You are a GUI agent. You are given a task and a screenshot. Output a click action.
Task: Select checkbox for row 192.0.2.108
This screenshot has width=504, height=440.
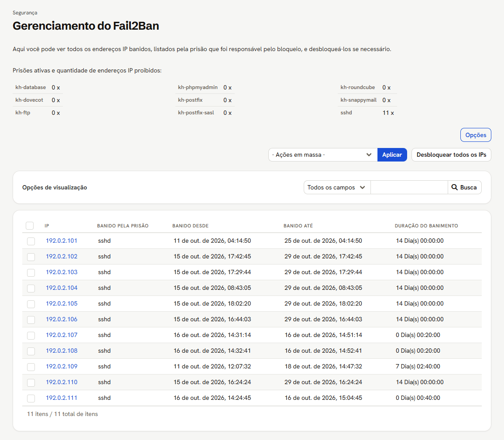pos(31,351)
